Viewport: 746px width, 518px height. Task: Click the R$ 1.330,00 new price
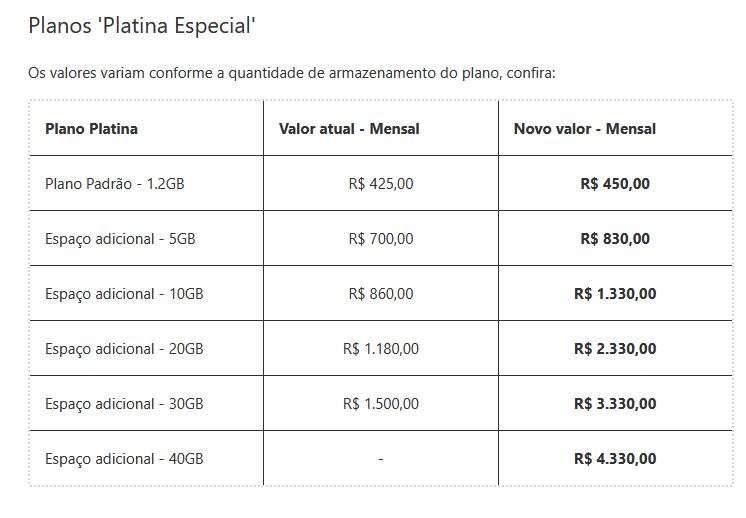pyautogui.click(x=615, y=294)
